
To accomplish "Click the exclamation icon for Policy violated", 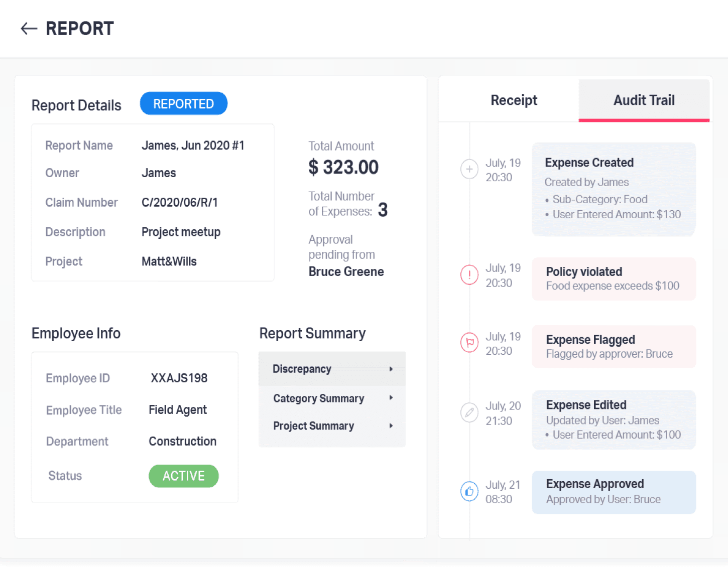I will 469,274.
